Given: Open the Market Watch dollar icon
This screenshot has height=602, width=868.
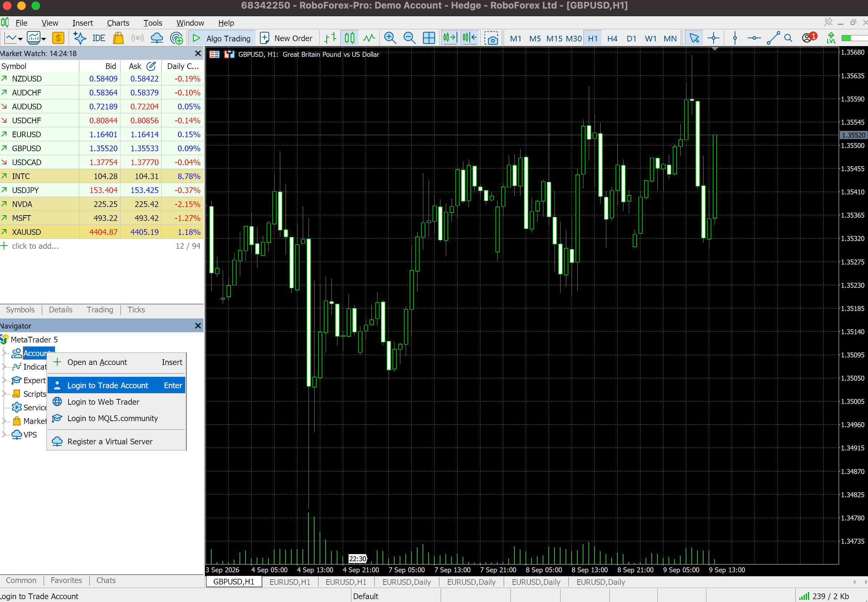Looking at the screenshot, I should [x=58, y=38].
